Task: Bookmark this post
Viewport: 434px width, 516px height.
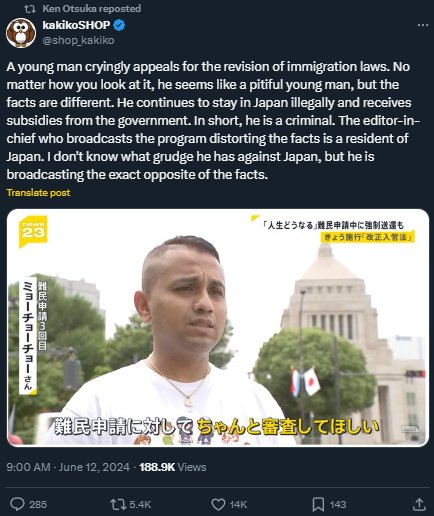Action: point(318,504)
